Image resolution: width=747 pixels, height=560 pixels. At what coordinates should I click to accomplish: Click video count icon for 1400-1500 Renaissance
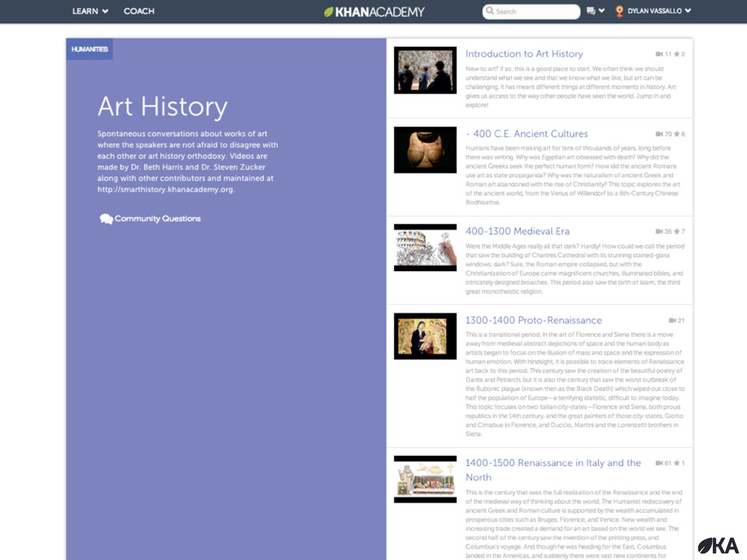[x=659, y=463]
